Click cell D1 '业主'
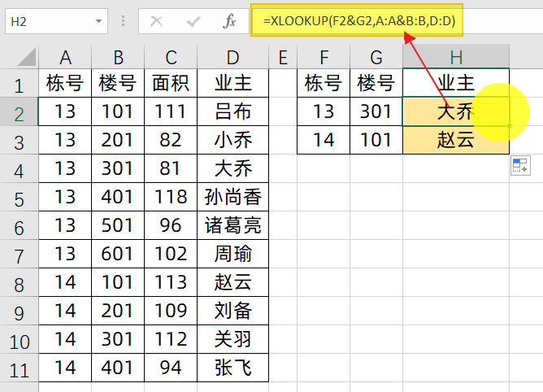The image size is (543, 392). pyautogui.click(x=232, y=83)
